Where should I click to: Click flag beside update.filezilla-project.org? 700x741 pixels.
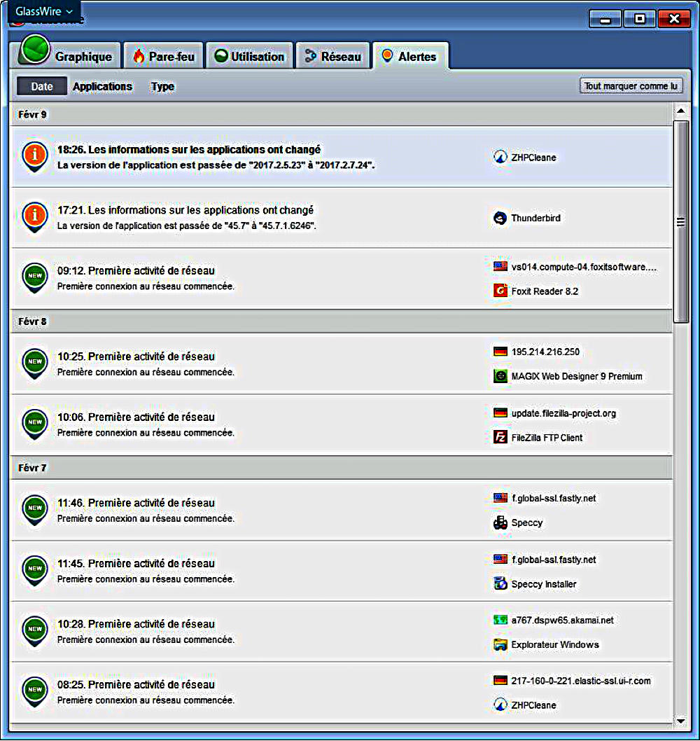[500, 413]
